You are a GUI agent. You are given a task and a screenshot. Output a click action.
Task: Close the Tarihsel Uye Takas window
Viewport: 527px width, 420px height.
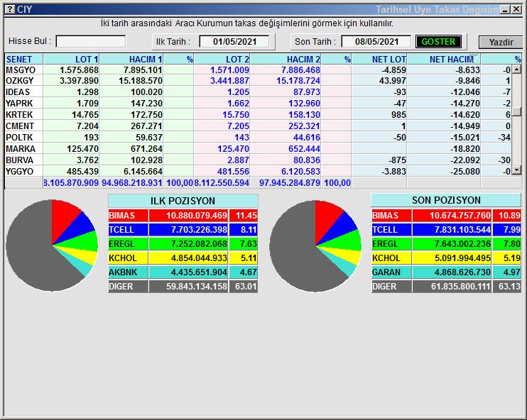[516, 9]
